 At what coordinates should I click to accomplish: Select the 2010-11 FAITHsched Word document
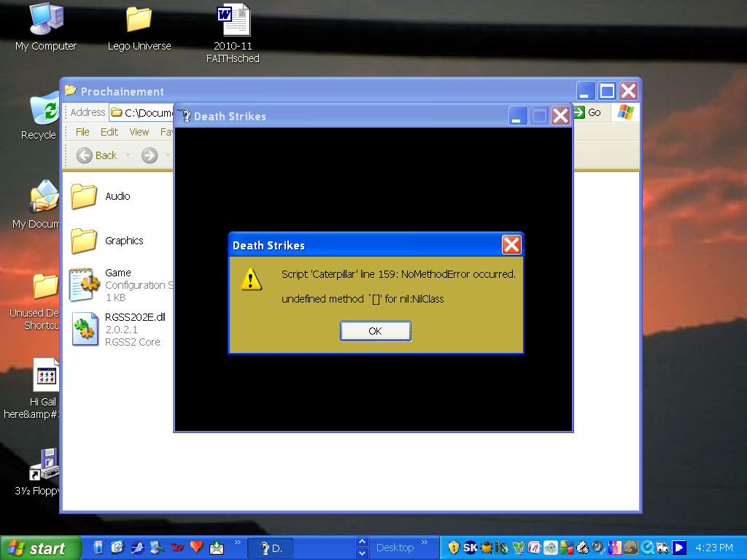pos(233,34)
